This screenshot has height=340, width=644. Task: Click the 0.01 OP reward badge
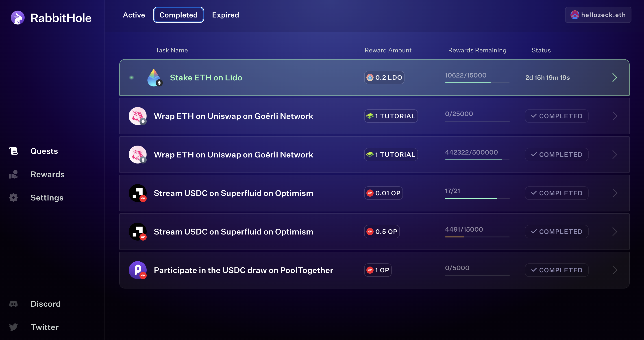[383, 193]
